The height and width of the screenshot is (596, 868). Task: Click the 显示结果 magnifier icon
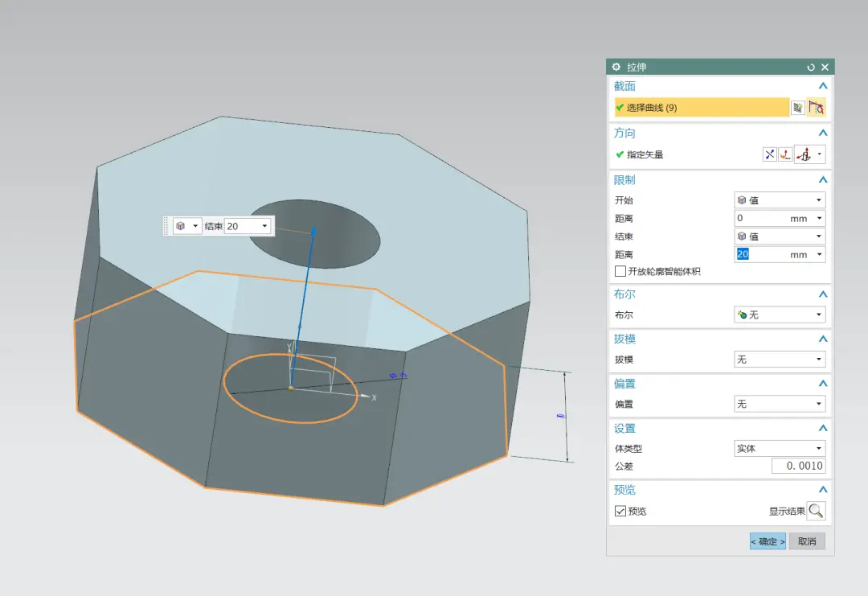click(x=816, y=511)
